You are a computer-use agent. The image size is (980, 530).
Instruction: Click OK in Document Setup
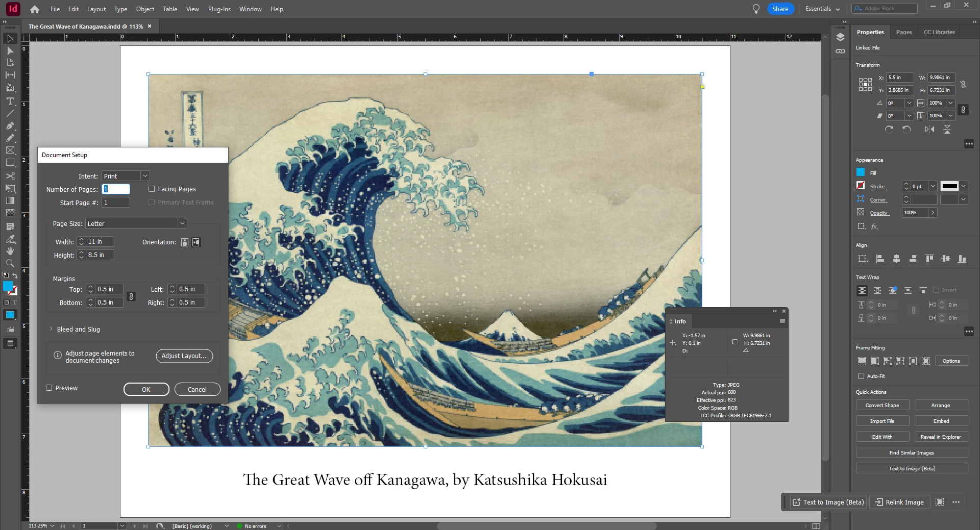146,389
